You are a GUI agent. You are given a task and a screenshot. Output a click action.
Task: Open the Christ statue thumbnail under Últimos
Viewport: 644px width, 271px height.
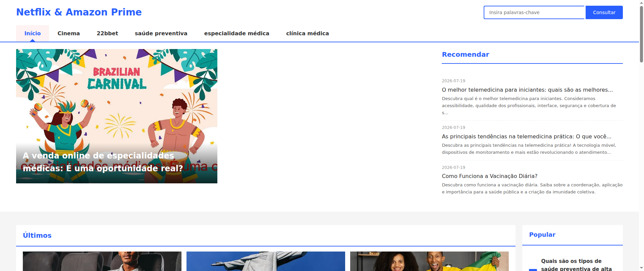(266, 261)
